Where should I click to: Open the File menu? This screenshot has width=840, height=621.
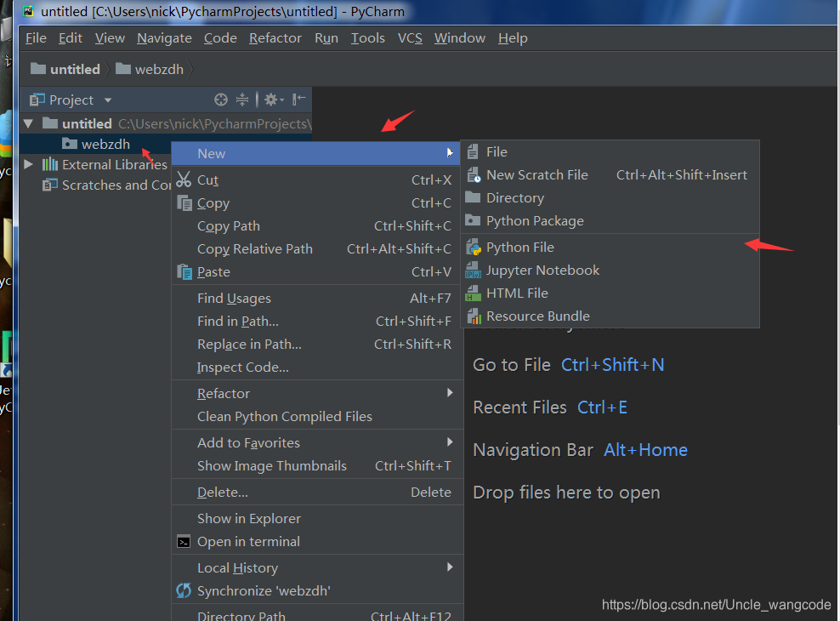pos(36,38)
